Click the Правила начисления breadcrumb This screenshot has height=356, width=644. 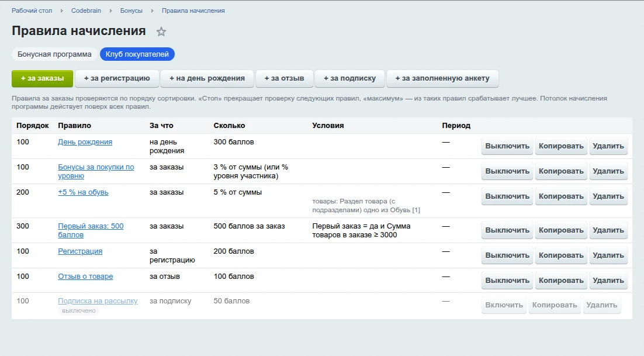(193, 11)
